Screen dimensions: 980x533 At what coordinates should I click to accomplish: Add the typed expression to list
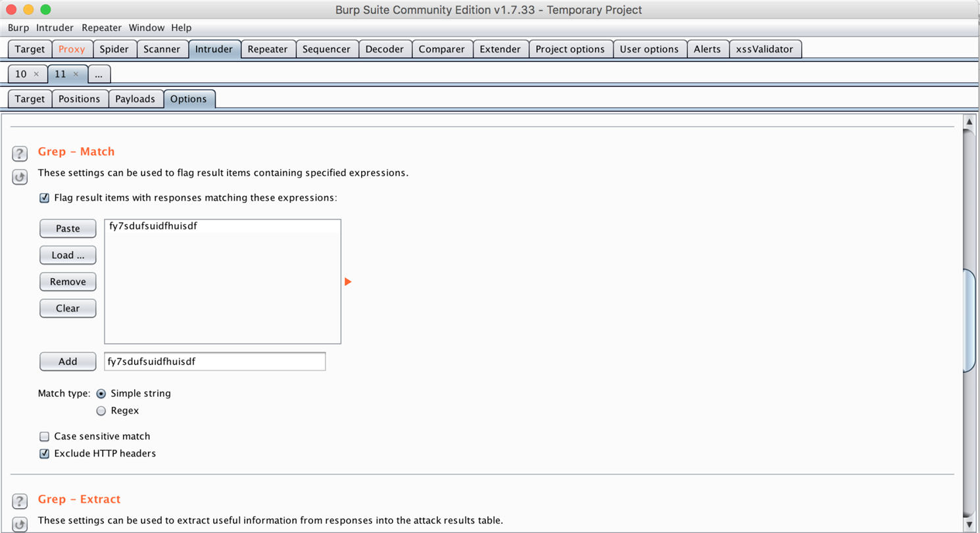68,361
